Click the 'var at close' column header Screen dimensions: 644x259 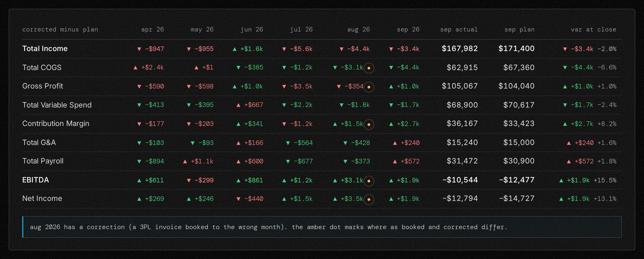594,29
